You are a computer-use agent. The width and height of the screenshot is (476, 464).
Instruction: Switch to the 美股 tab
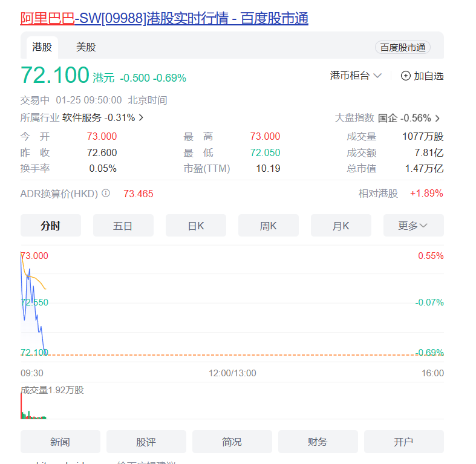86,47
